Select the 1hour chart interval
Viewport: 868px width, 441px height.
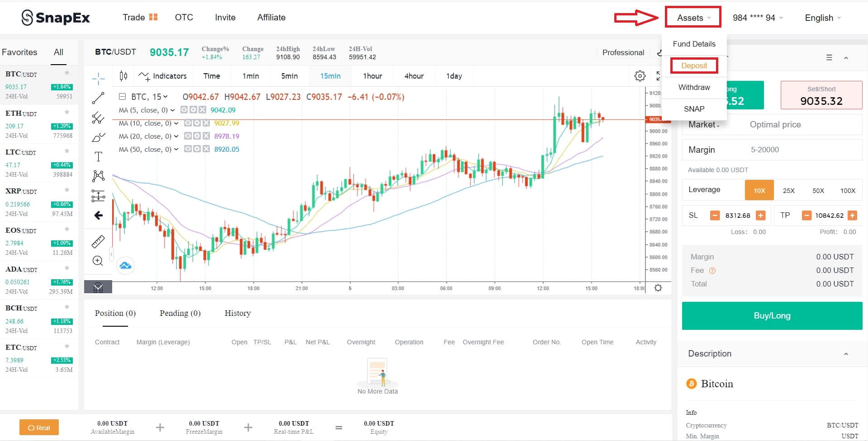pyautogui.click(x=372, y=76)
